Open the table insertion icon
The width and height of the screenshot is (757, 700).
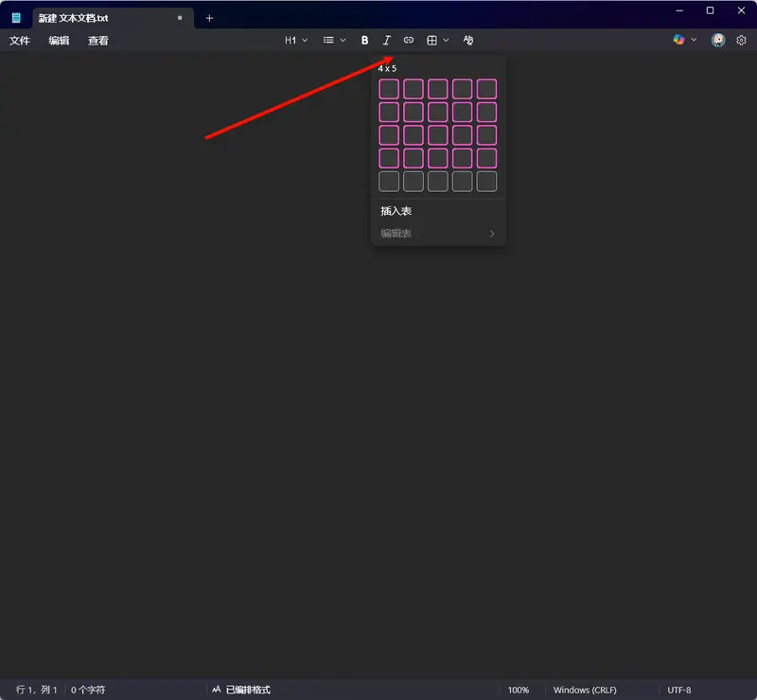point(432,40)
